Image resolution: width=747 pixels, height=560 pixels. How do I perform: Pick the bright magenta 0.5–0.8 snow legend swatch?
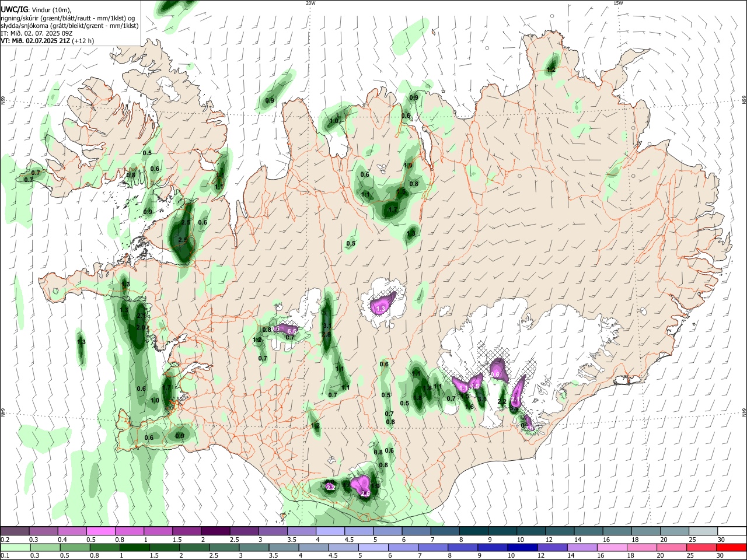coord(101,531)
